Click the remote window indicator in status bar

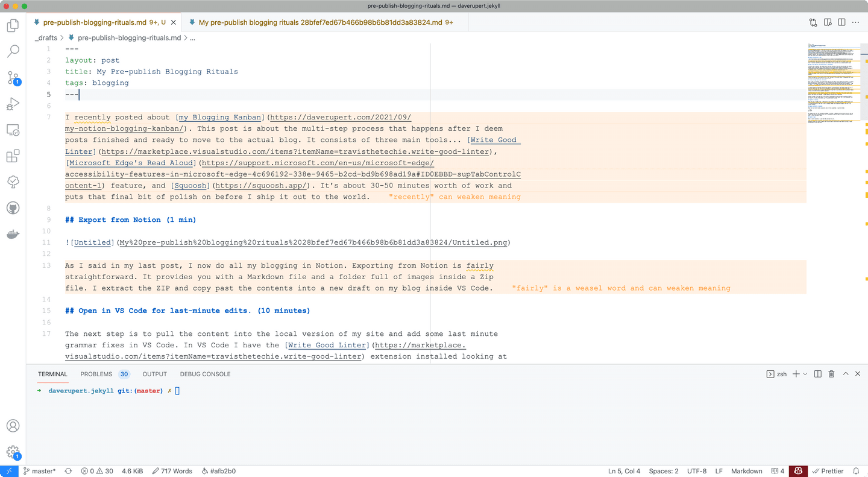(8, 471)
